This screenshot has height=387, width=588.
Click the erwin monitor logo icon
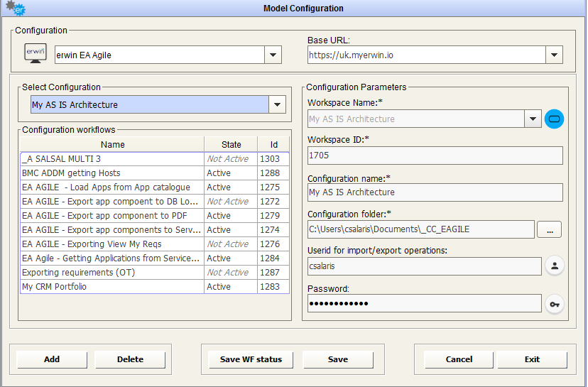pos(36,55)
